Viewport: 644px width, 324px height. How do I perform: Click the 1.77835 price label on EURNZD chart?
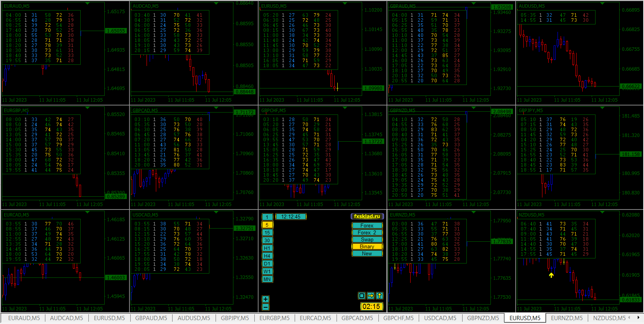[x=502, y=242]
